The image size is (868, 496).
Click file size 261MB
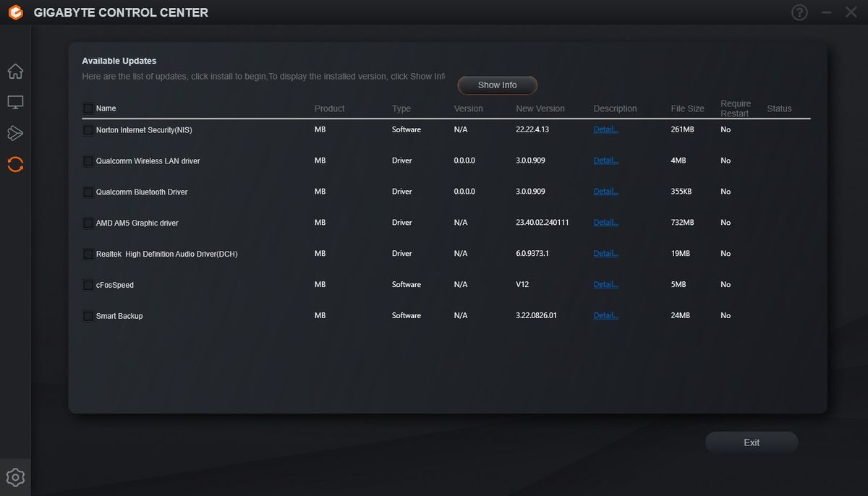pos(683,129)
